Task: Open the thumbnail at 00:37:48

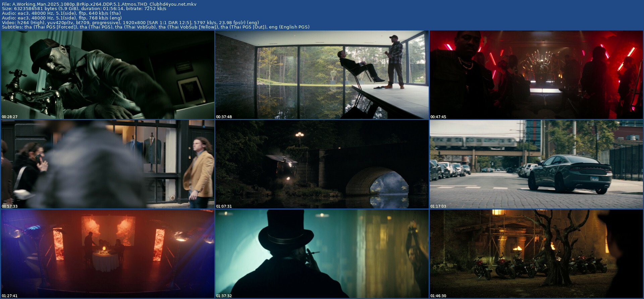Action: click(322, 75)
